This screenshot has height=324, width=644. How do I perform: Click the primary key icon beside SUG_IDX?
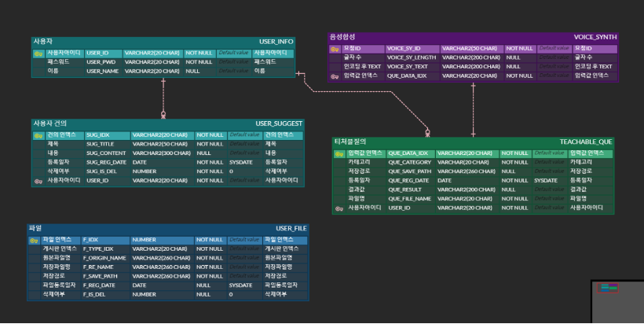[38, 135]
